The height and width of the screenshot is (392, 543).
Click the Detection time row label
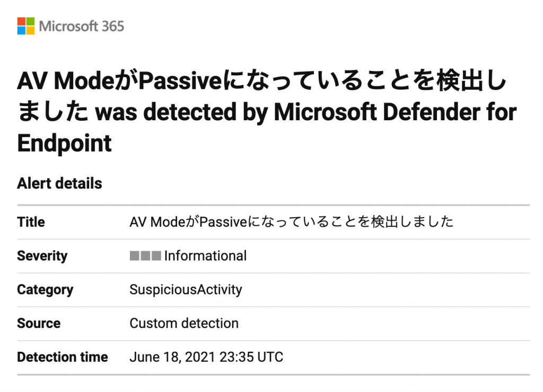pos(63,357)
